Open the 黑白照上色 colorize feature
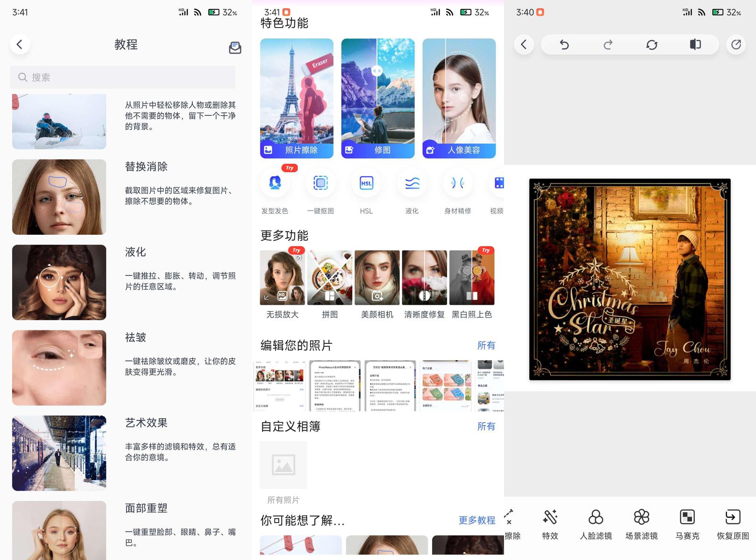This screenshot has width=756, height=560. tap(472, 278)
